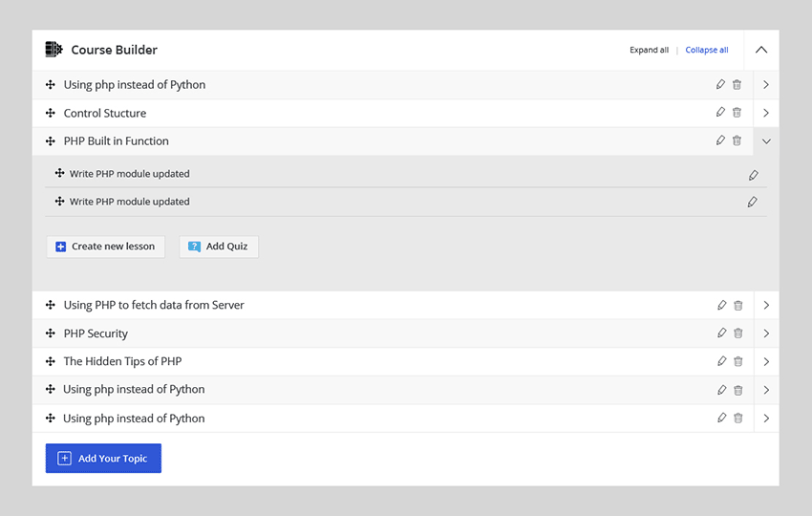Collapse the PHP Built in Function topic
This screenshot has height=516, width=812.
click(x=765, y=141)
